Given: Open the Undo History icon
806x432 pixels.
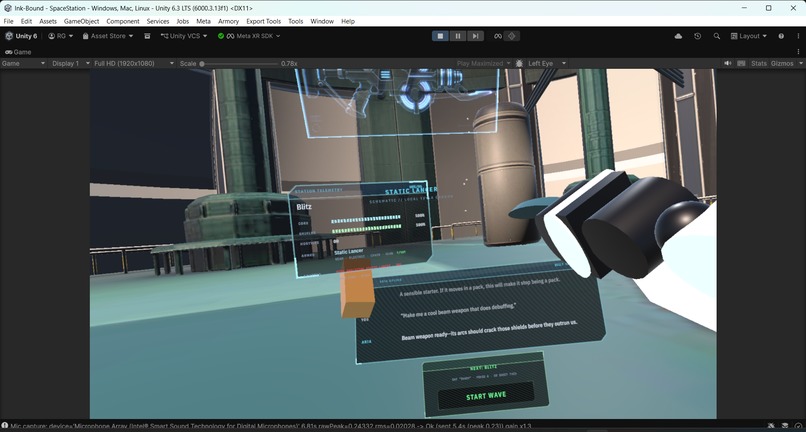Looking at the screenshot, I should coord(697,36).
